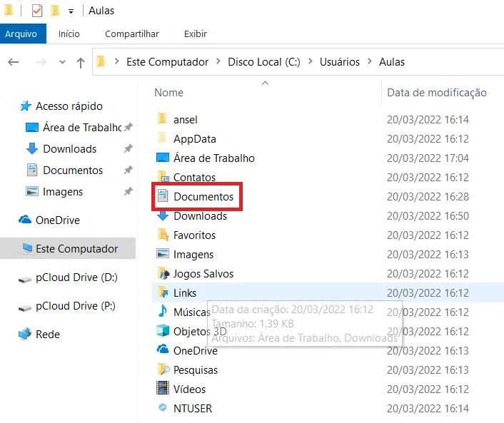504x423 pixels.
Task: Click the pin icon next to sidebar Documentos
Action: coord(128,170)
